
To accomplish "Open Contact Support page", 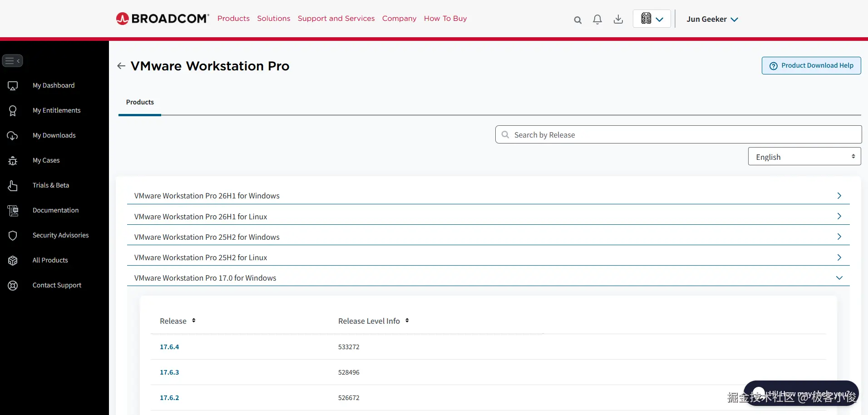I will pyautogui.click(x=57, y=285).
